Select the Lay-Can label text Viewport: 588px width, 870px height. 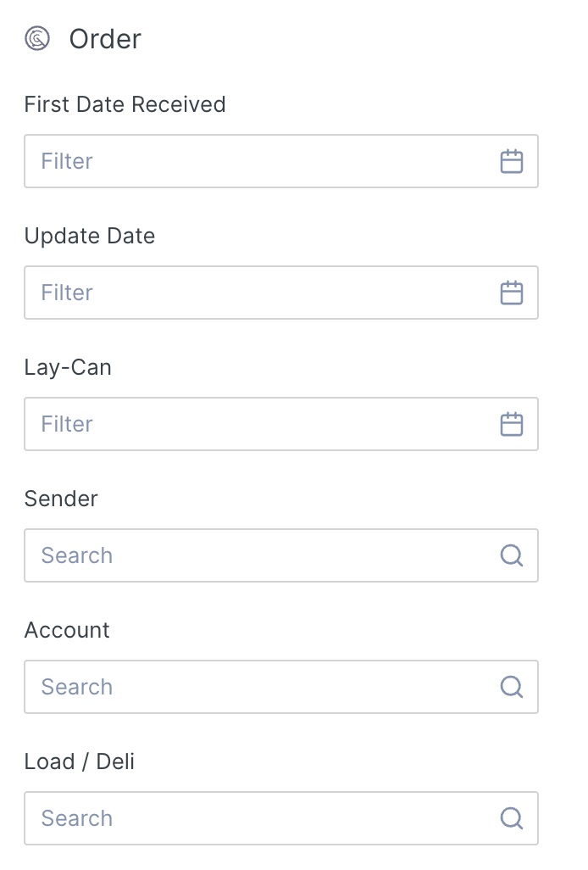[68, 367]
